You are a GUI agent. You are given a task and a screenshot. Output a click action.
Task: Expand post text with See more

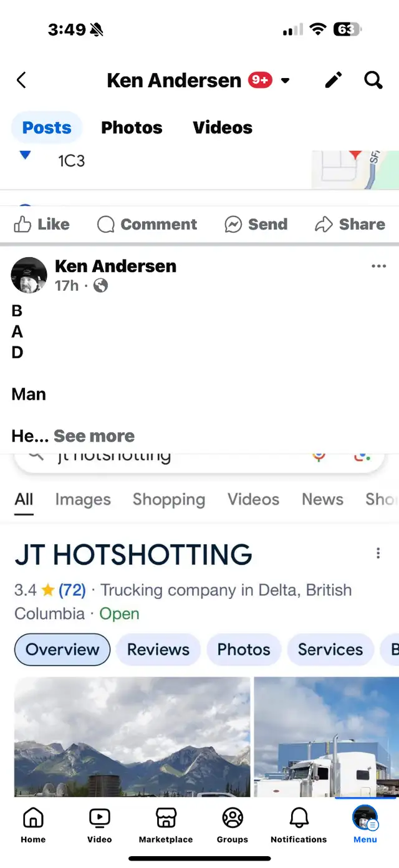coord(94,436)
